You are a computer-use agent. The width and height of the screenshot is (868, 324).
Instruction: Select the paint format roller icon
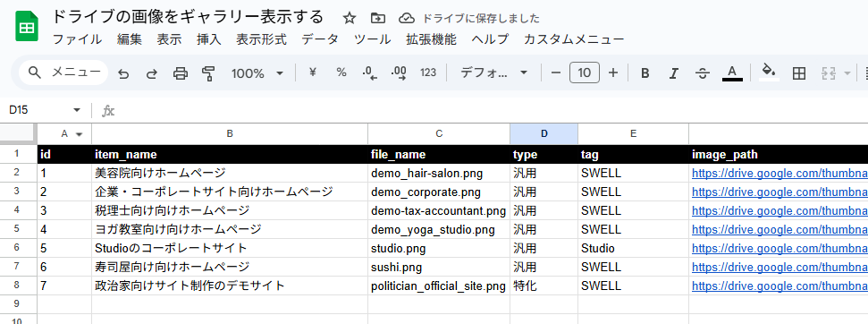(x=208, y=73)
